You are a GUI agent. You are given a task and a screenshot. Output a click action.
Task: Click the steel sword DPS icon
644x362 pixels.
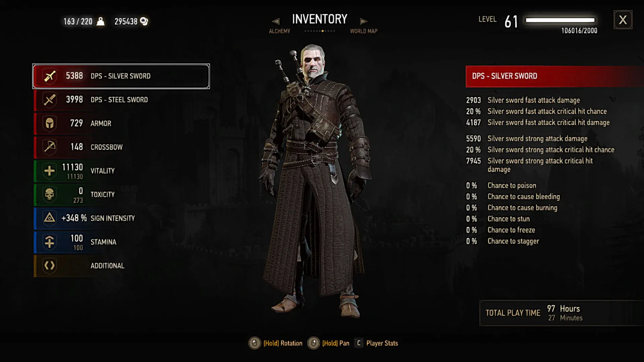coord(50,100)
